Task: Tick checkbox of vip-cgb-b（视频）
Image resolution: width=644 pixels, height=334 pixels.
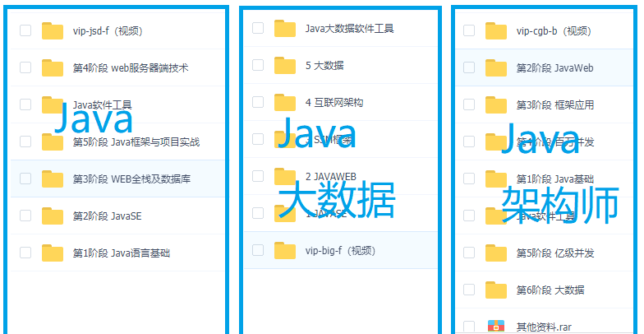Action: [x=469, y=30]
